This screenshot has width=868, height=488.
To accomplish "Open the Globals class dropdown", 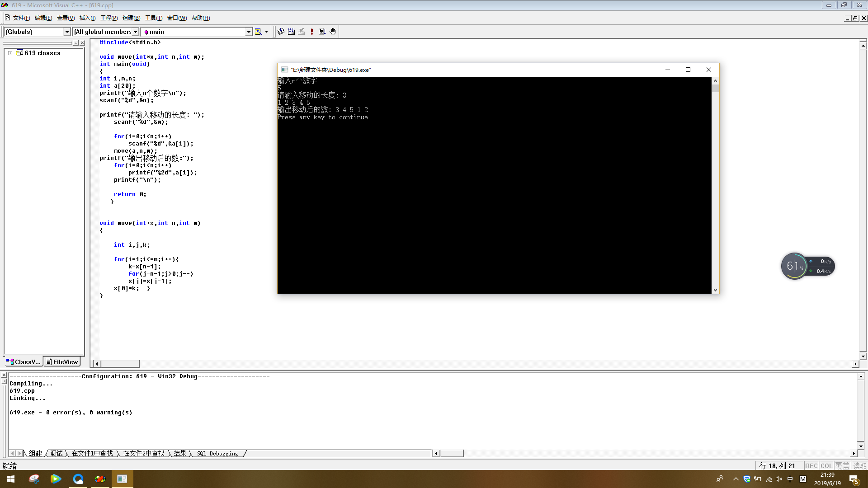I will 67,32.
